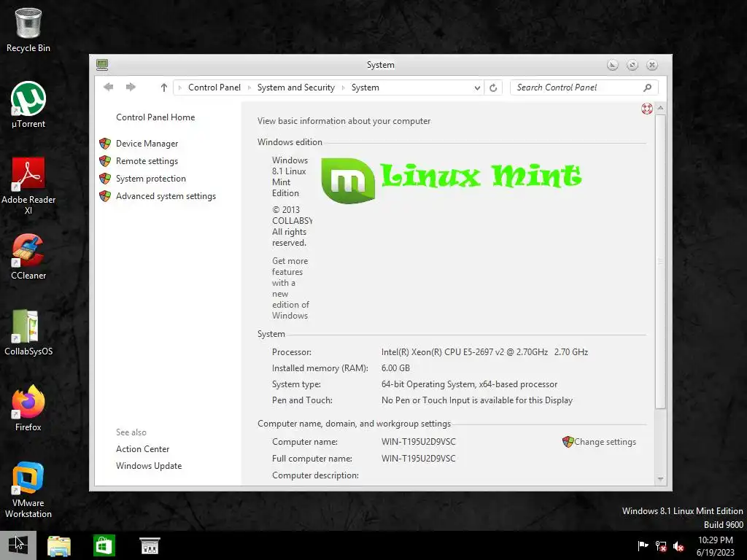Click the search magnifier icon
747x560 pixels.
pos(647,87)
